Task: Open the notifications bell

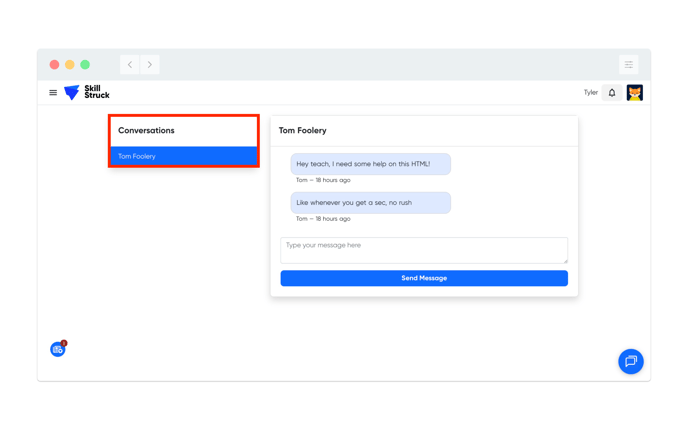Action: tap(612, 93)
